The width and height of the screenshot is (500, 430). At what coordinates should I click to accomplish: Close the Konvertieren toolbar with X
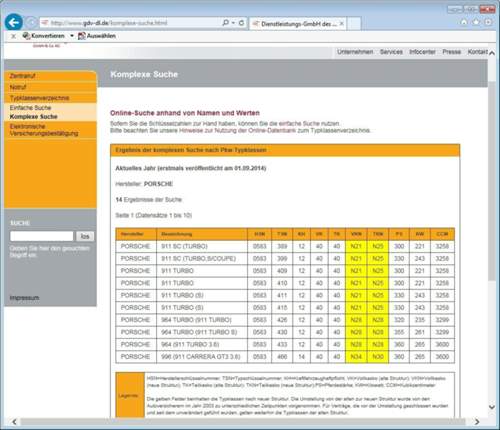click(x=13, y=36)
